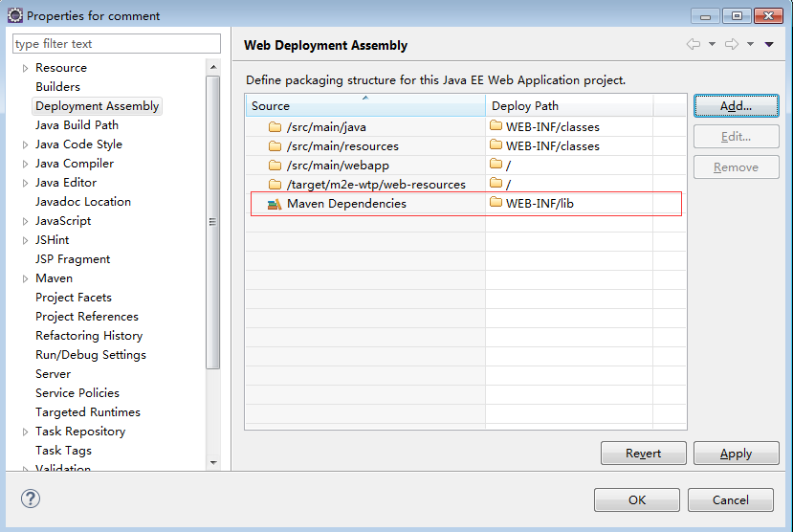Select the /target/m2e-wtp/web-resources folder icon
The width and height of the screenshot is (793, 532).
click(275, 184)
